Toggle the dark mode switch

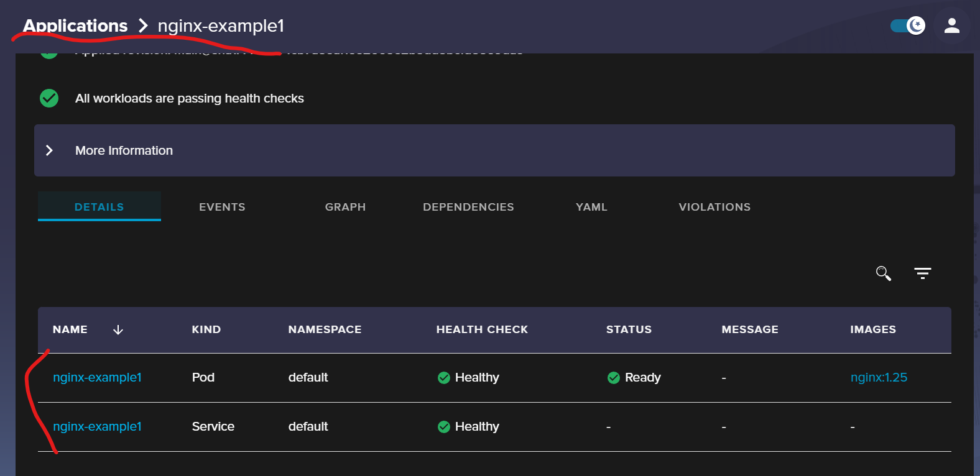tap(908, 25)
